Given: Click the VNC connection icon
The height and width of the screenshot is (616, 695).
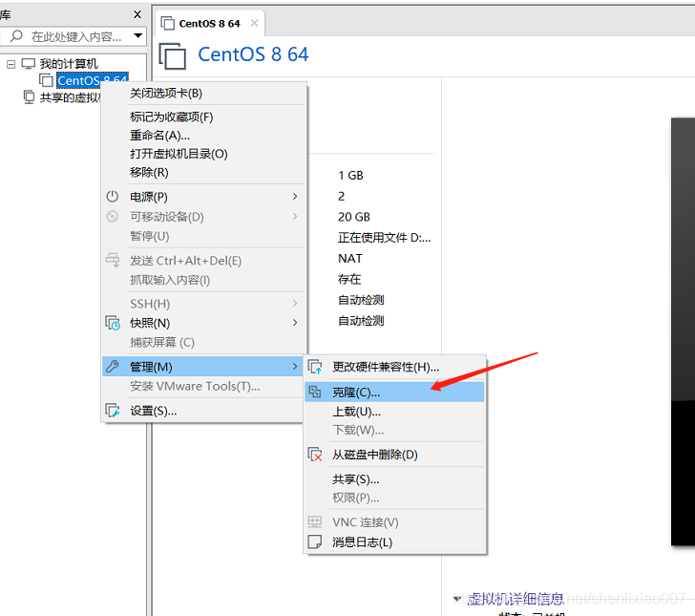Looking at the screenshot, I should [315, 521].
